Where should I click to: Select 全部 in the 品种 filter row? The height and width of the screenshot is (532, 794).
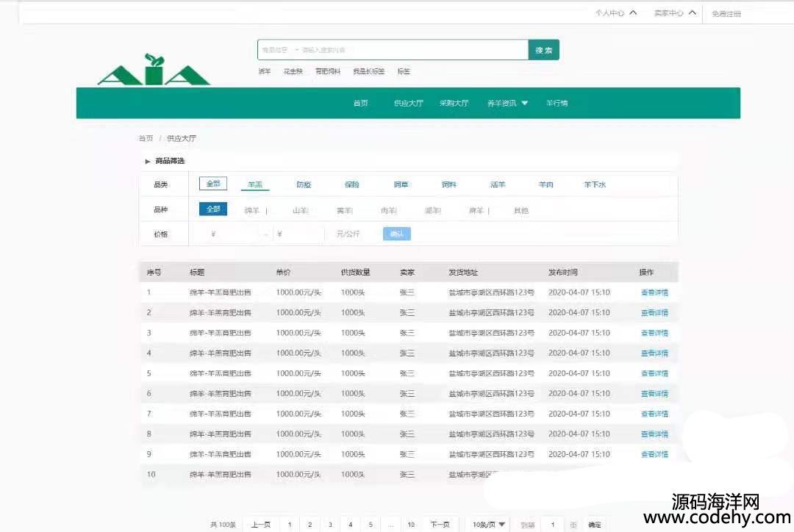(213, 209)
